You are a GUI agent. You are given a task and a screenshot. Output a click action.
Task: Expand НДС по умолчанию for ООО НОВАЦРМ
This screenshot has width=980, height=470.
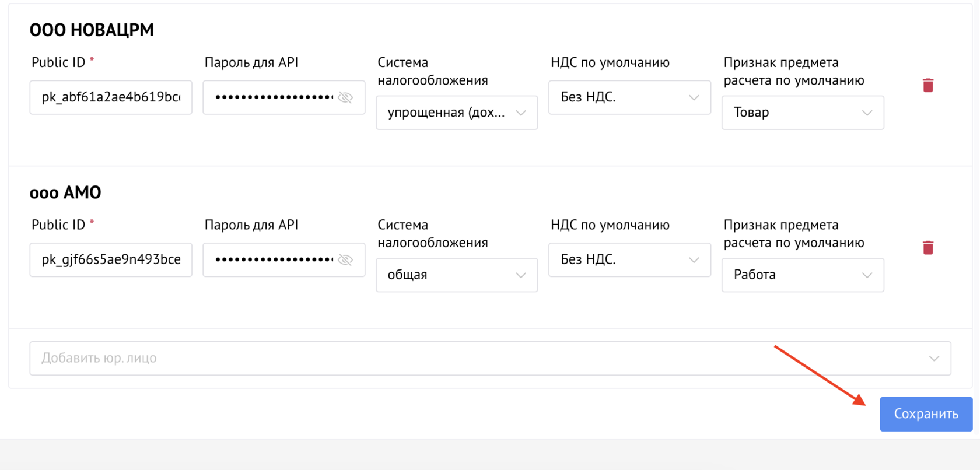(x=629, y=97)
